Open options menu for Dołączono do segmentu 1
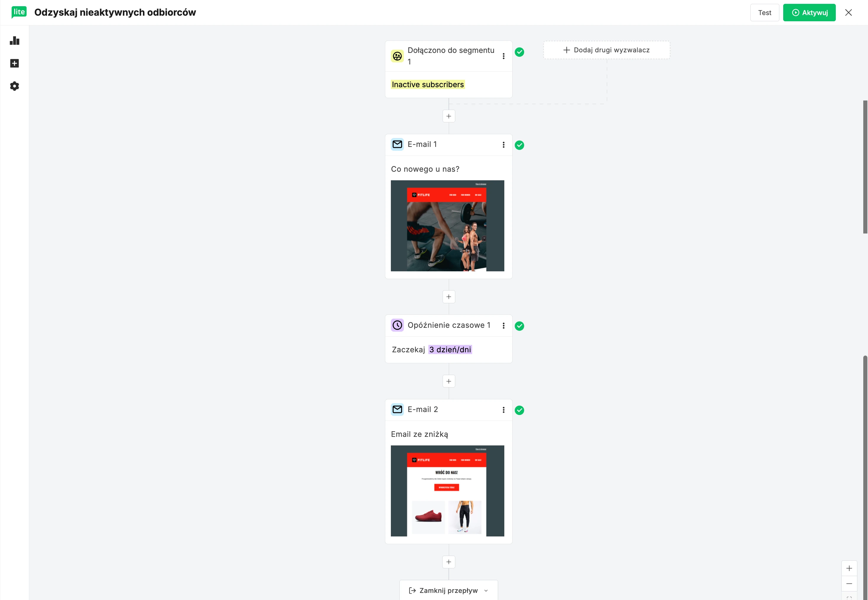Viewport: 868px width, 600px height. 503,56
